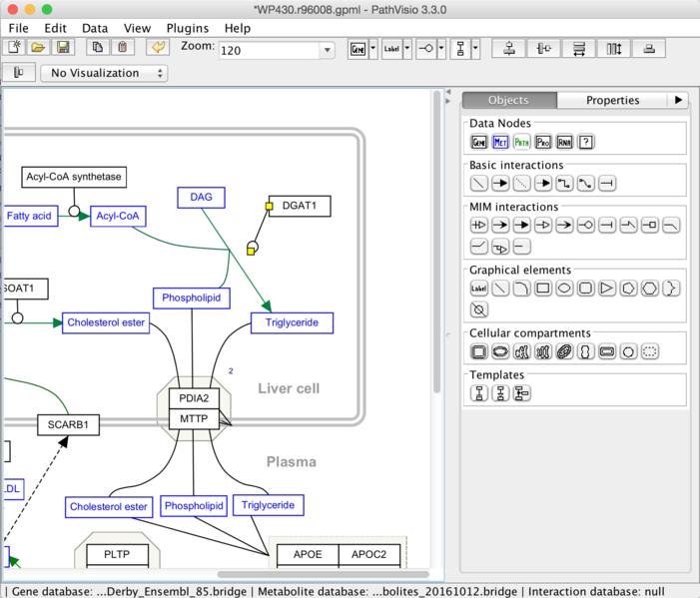
Task: Select the Acyl-CoA synthetase node
Action: click(74, 177)
